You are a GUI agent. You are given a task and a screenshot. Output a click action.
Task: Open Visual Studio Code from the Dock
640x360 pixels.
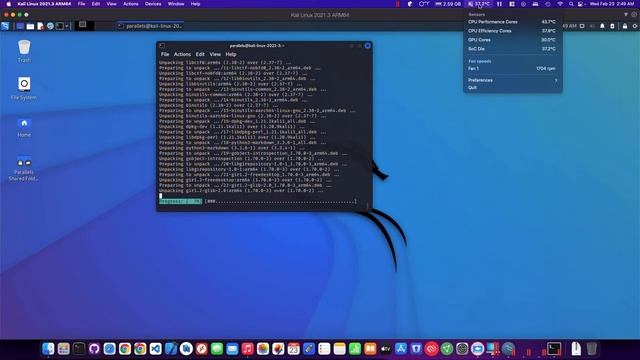tap(156, 349)
